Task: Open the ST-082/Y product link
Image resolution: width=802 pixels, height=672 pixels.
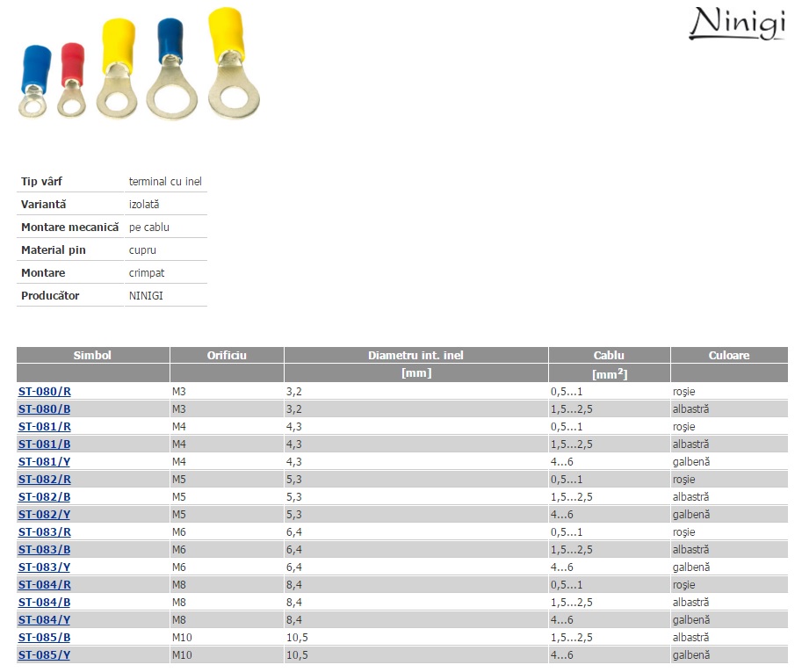Action: click(45, 515)
